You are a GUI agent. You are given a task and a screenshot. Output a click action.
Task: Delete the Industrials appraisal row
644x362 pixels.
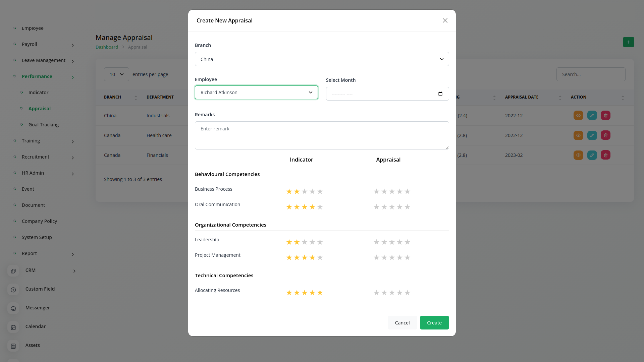click(x=605, y=116)
